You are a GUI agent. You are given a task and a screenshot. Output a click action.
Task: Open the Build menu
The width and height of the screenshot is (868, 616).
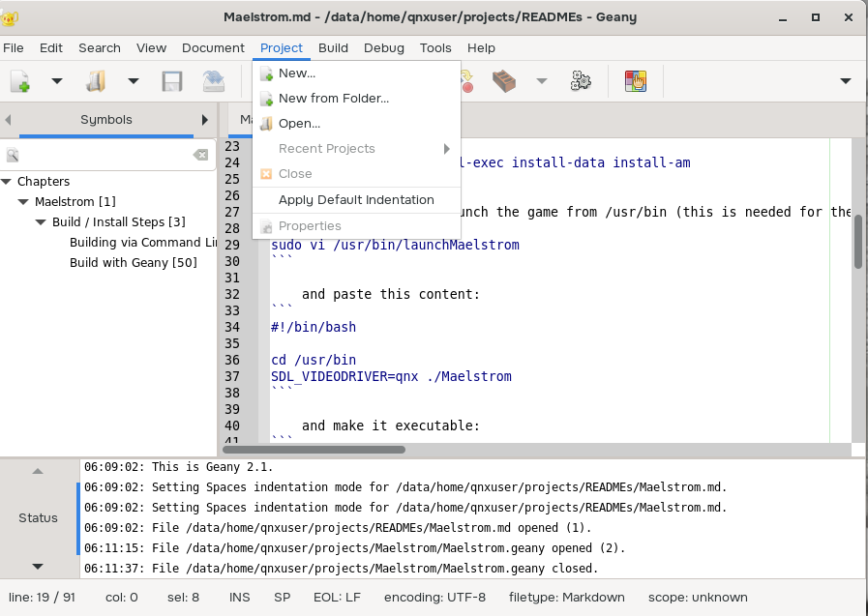333,47
